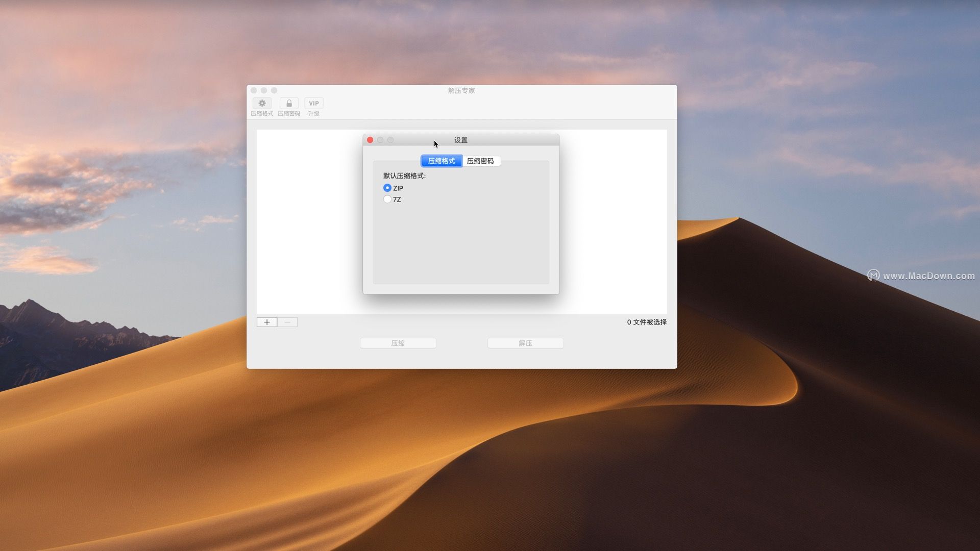The width and height of the screenshot is (980, 551).
Task: Click the 设置 dialog's minimize button
Action: tap(380, 140)
